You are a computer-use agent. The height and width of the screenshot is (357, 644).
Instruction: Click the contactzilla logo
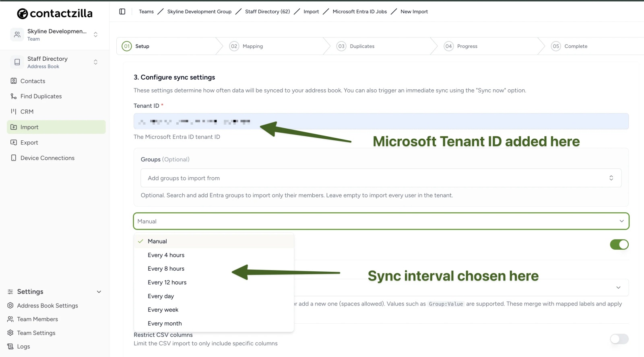(55, 13)
